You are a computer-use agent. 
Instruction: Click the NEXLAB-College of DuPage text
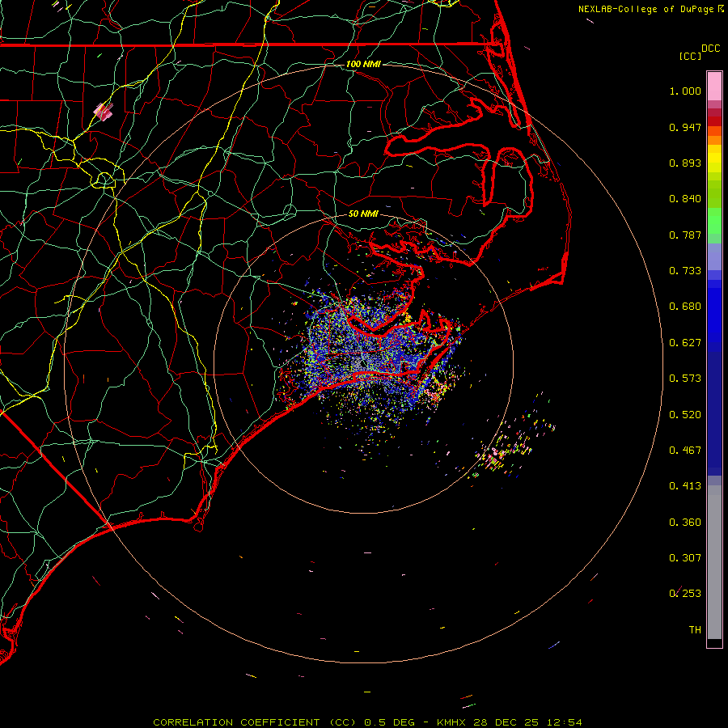pyautogui.click(x=646, y=9)
